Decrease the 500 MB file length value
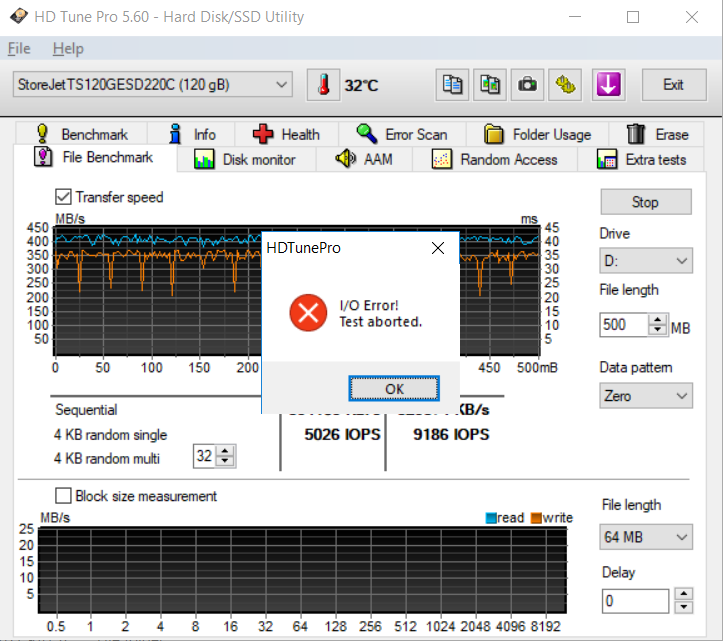Viewport: 724px width, 641px height. pos(658,330)
